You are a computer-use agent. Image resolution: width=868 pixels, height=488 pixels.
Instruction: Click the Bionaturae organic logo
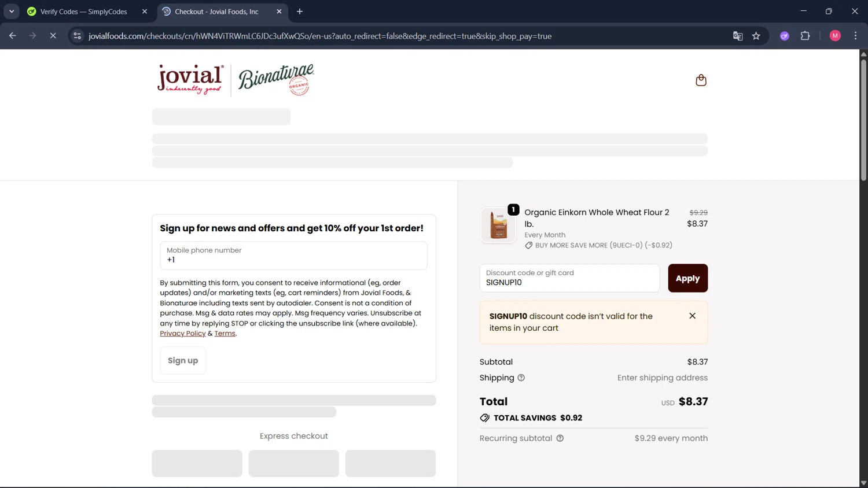coord(276,80)
